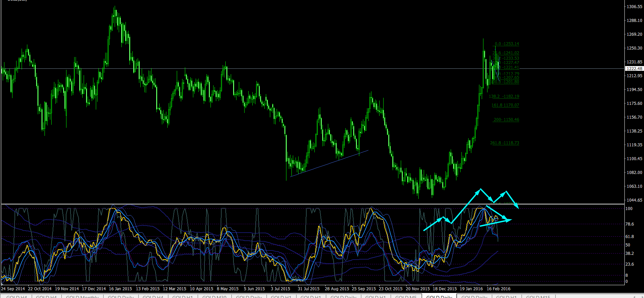Click the 1250.30 price axis label

[634, 48]
